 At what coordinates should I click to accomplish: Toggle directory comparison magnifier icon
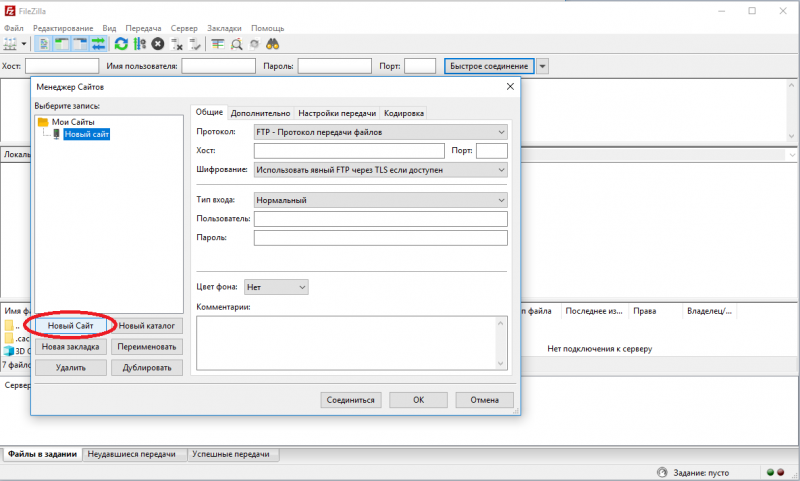click(236, 44)
